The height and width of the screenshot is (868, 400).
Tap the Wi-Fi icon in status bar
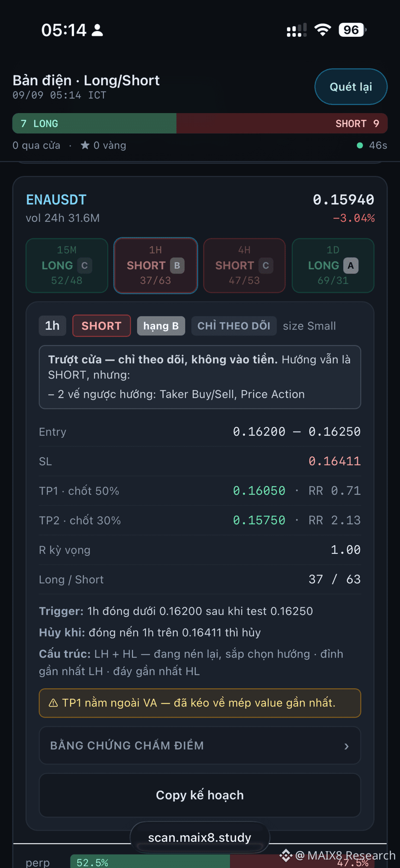click(x=323, y=30)
